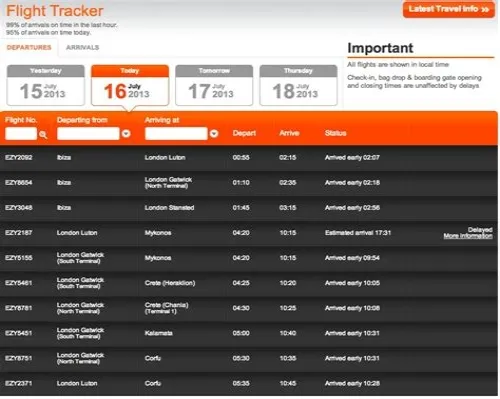Select flight EZY8654 number
Screen dimensions: 500x399
19,182
